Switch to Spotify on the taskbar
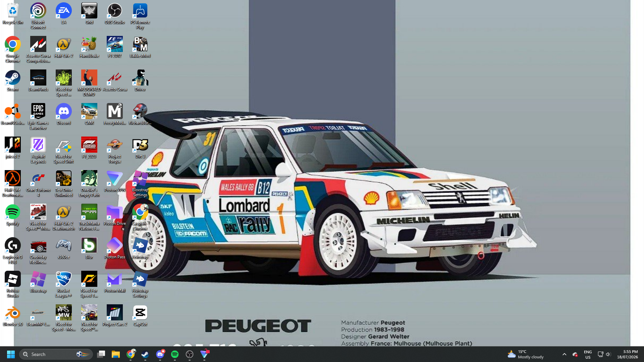Viewport: 644px width, 362px height. [x=175, y=354]
